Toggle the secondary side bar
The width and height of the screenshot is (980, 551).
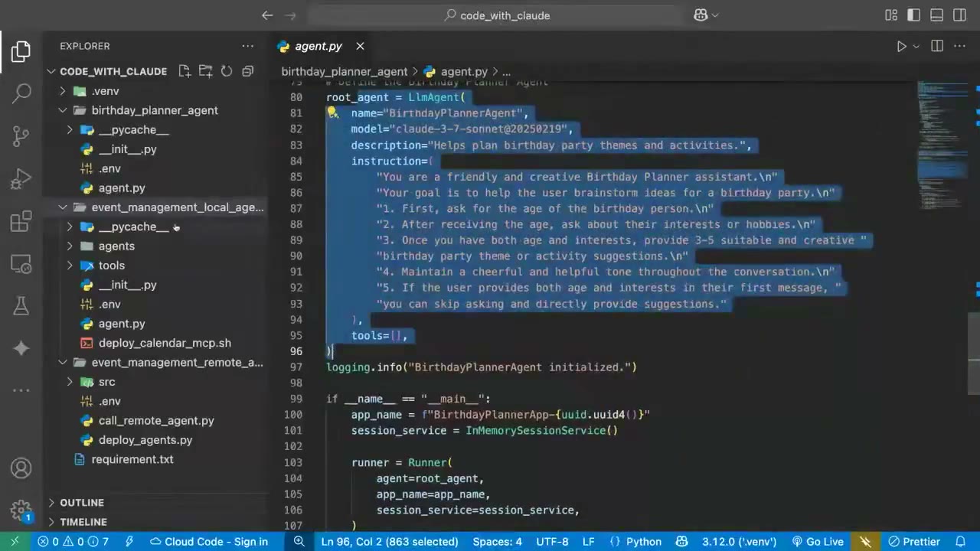959,15
